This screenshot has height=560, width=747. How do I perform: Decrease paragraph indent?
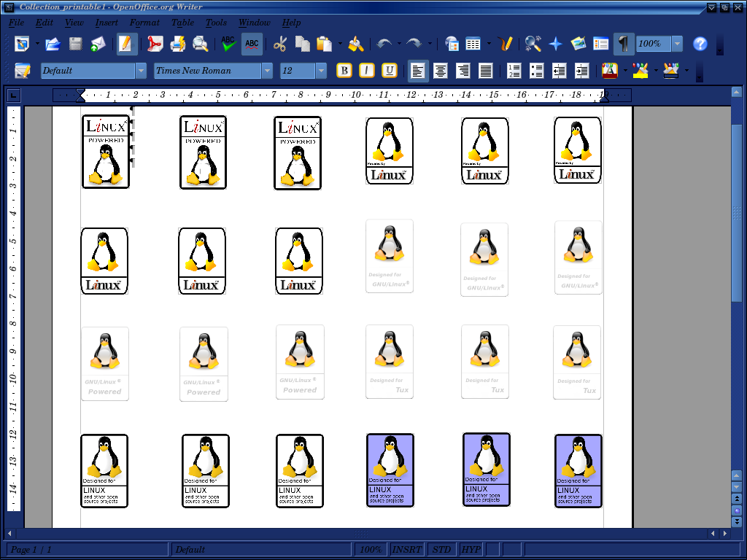pyautogui.click(x=559, y=71)
